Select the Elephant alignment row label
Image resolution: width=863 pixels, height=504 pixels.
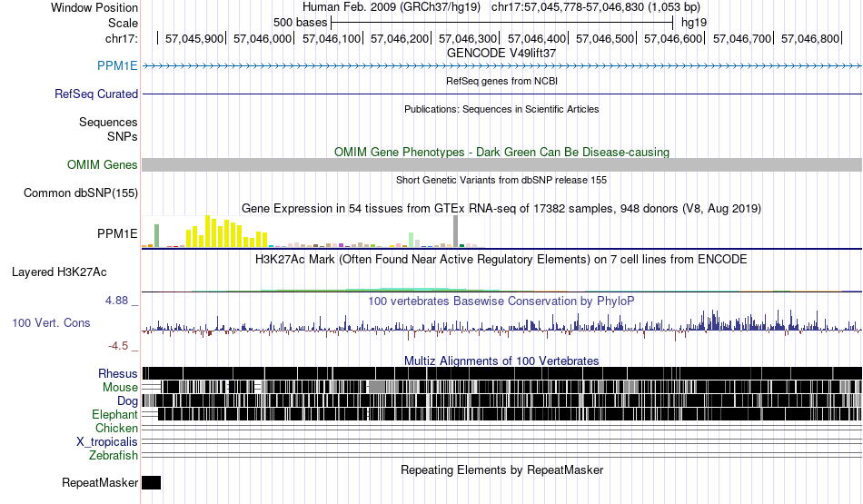pyautogui.click(x=114, y=415)
